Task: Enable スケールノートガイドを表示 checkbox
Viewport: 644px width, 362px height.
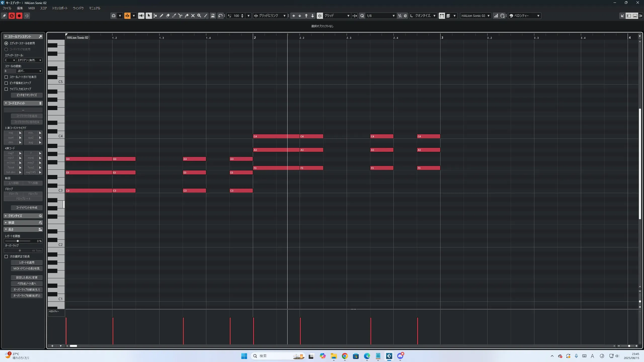Action: point(6,77)
